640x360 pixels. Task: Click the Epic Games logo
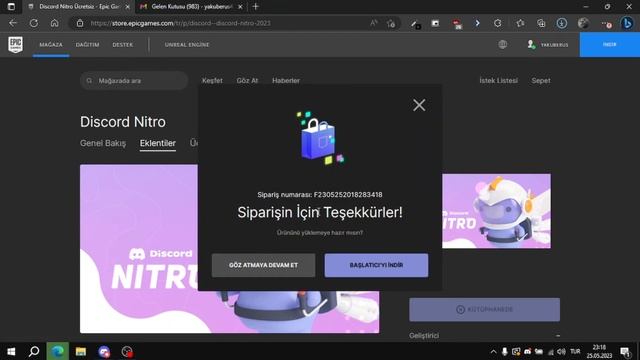click(16, 44)
